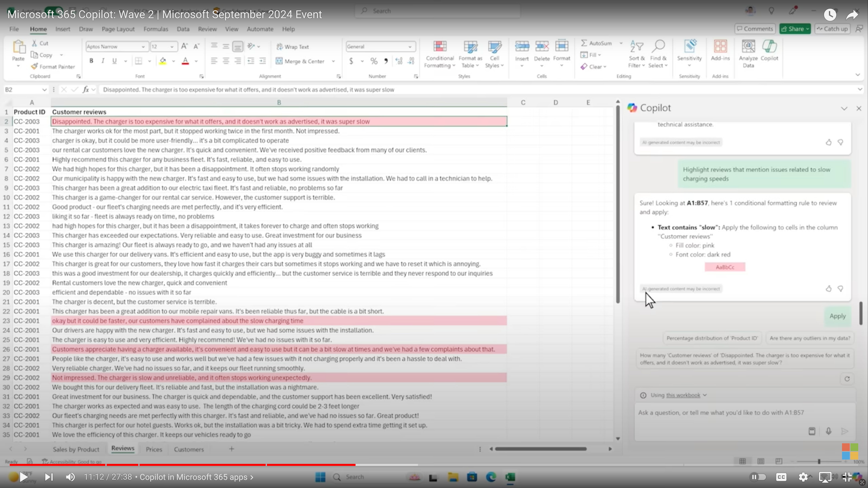
Task: Open the Comments button
Action: [x=755, y=29]
